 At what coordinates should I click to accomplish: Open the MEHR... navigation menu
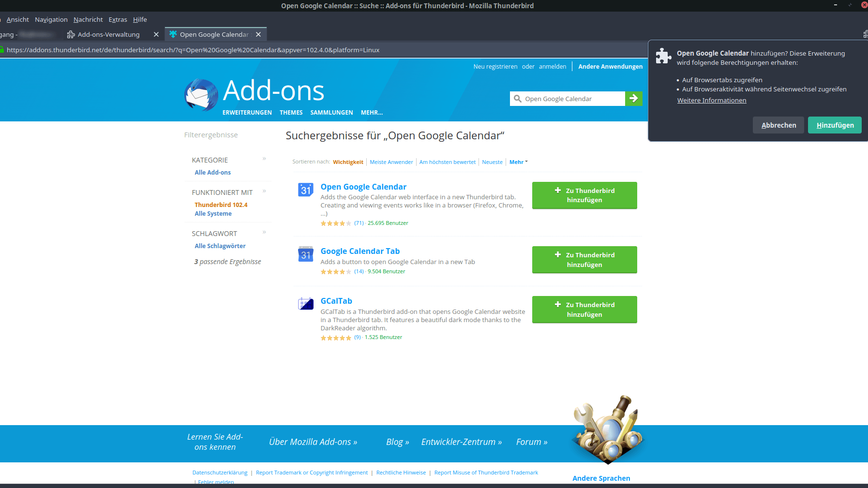click(x=372, y=113)
